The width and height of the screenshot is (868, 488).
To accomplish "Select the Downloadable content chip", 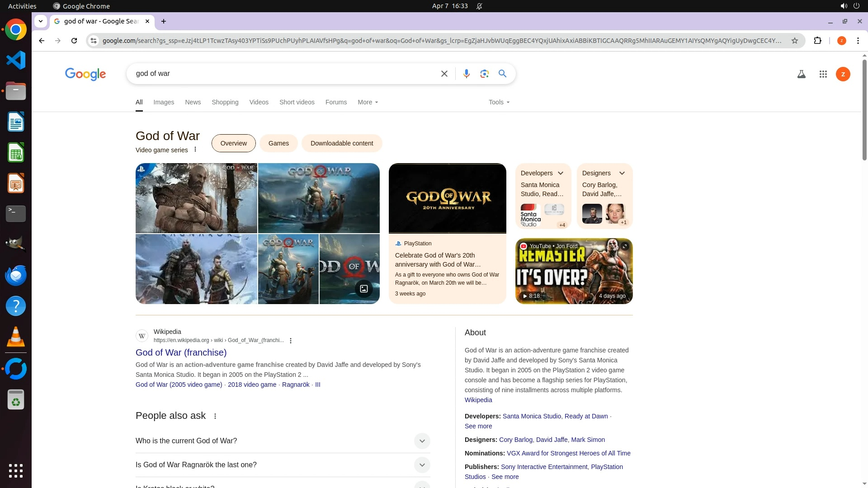I will tap(341, 143).
